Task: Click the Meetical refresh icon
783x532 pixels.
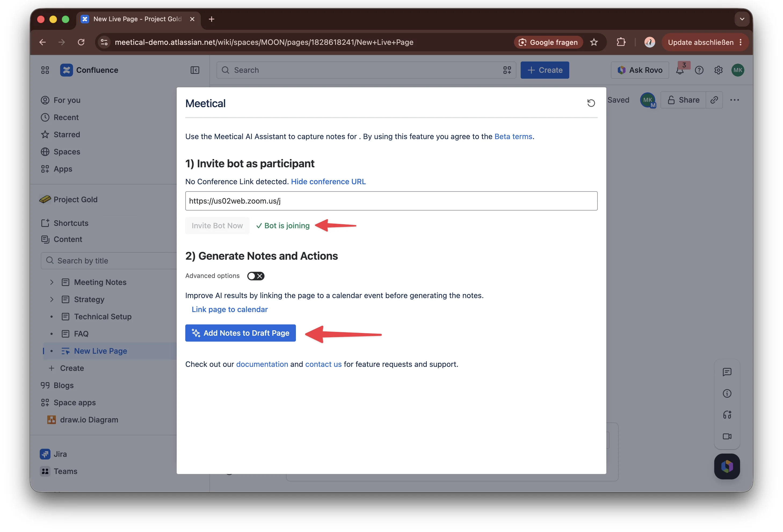Action: (x=591, y=103)
